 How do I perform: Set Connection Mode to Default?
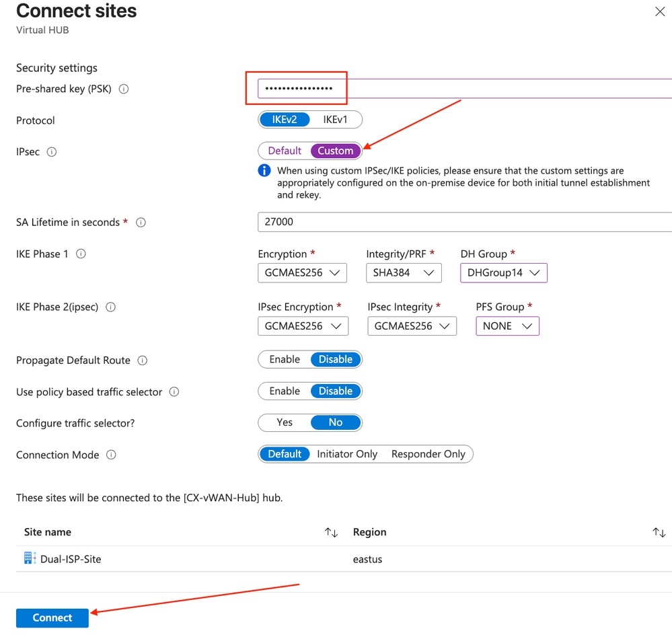coord(285,454)
